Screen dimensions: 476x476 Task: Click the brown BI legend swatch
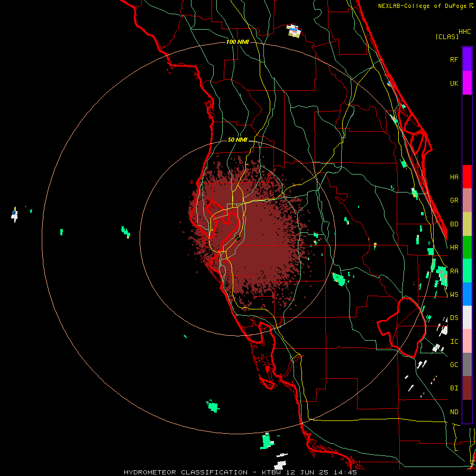coord(467,388)
